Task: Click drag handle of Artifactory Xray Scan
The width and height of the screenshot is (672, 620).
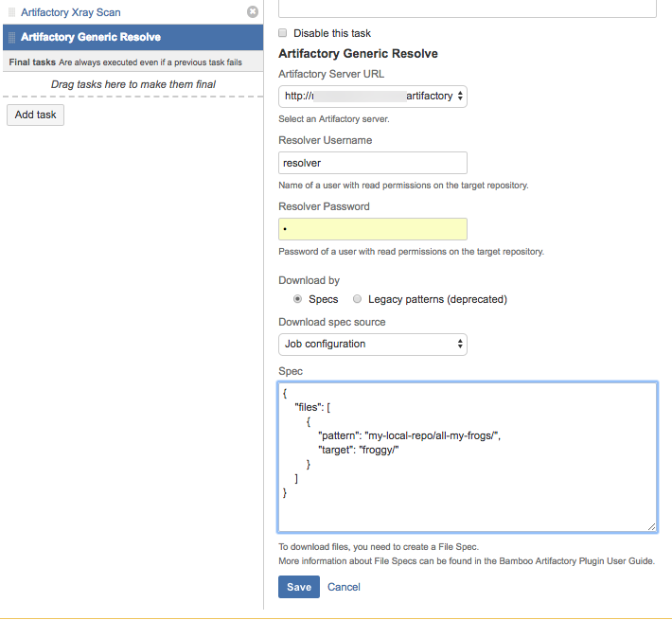Action: click(x=12, y=12)
